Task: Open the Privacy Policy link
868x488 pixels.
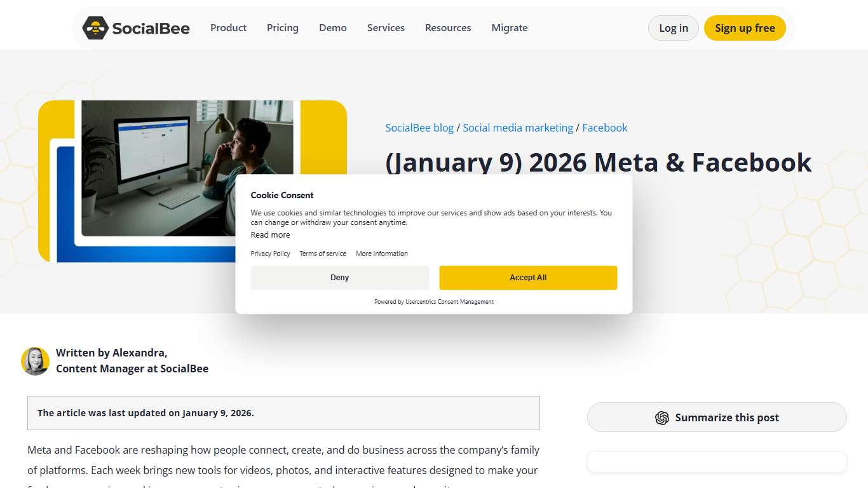Action: click(270, 254)
